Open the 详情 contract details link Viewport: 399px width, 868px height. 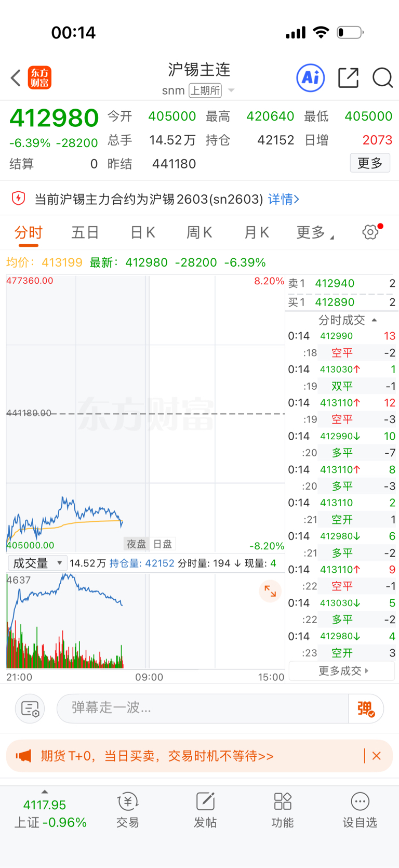pos(284,199)
